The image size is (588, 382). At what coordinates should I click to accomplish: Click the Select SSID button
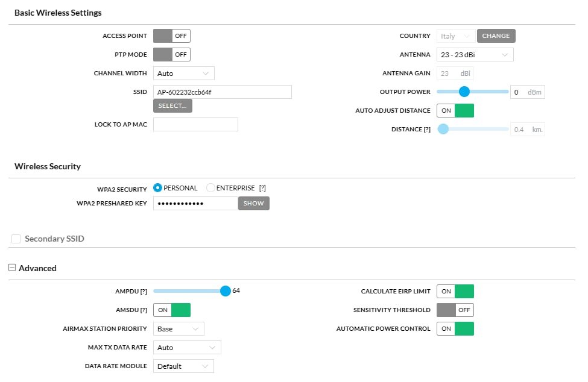coord(172,106)
